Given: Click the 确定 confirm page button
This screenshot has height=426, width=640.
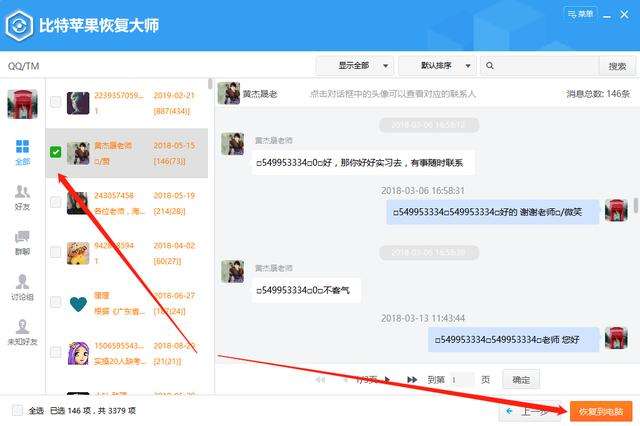Looking at the screenshot, I should tap(521, 379).
